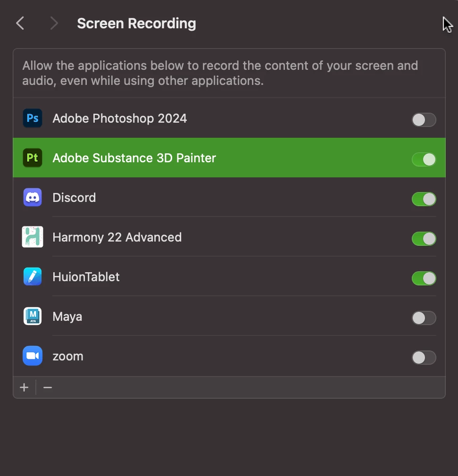Select the Adobe Photoshop 2024 label

(120, 118)
